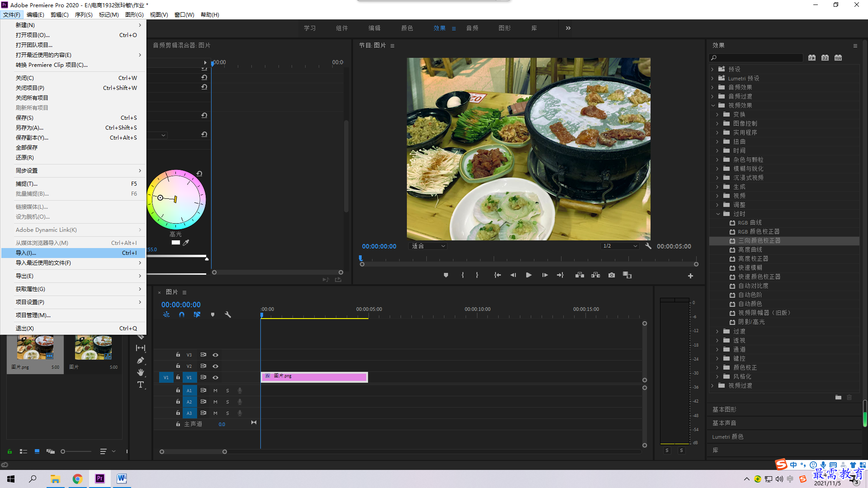This screenshot has height=488, width=868.
Task: Open the 编辑(E) menu
Action: pyautogui.click(x=35, y=15)
